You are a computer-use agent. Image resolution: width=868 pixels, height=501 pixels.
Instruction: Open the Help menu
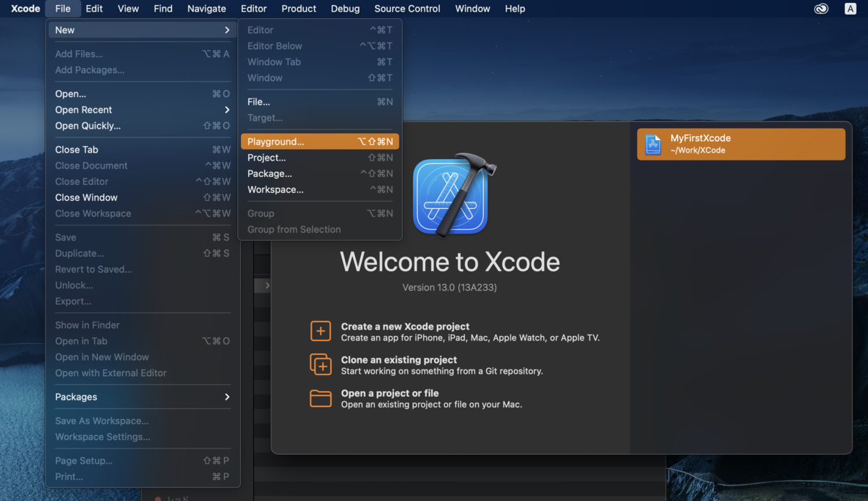[515, 9]
